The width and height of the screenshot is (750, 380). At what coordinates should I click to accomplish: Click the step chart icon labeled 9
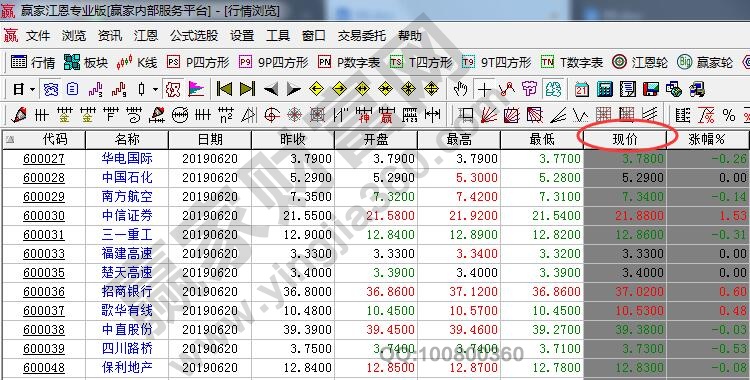coord(119,89)
